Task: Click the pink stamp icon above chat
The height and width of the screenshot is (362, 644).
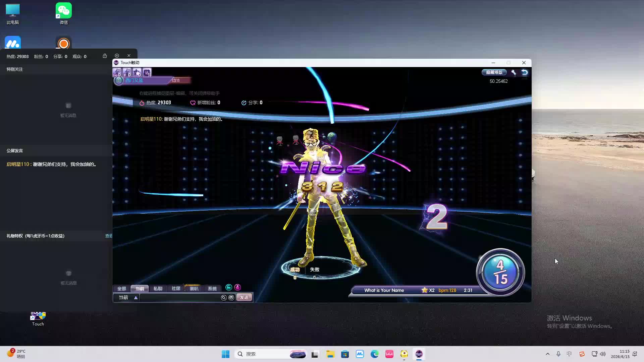Action: coord(237,287)
